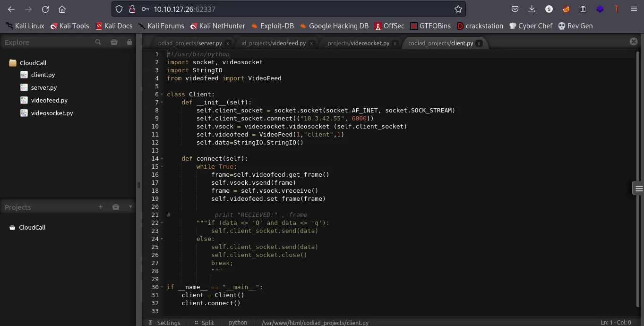Go back in browser history
The height and width of the screenshot is (326, 644).
point(11,9)
